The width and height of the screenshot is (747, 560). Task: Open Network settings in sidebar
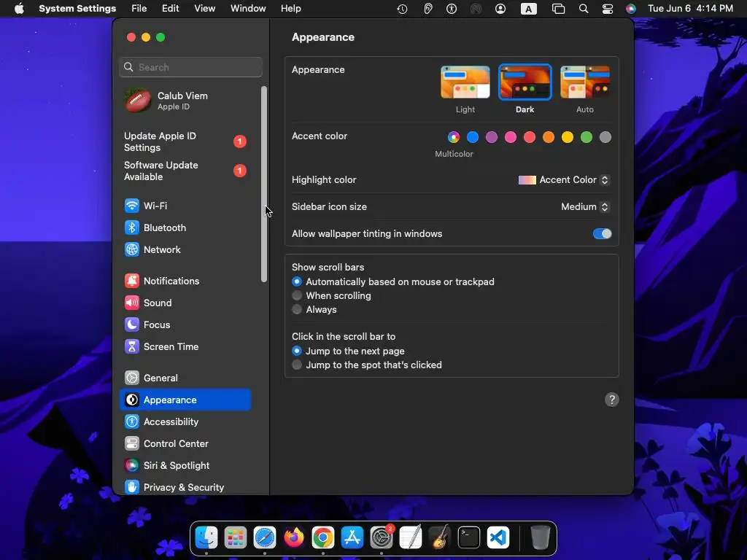coord(185,249)
